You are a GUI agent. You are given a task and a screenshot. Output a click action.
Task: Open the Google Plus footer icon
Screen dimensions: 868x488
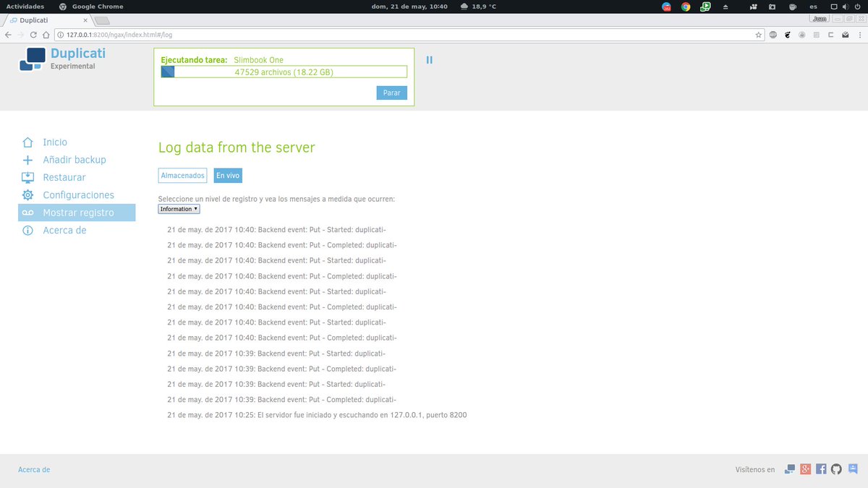click(806, 469)
